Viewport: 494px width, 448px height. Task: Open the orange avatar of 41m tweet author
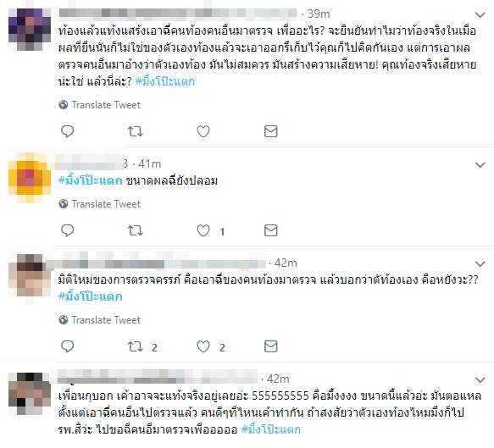pos(30,178)
